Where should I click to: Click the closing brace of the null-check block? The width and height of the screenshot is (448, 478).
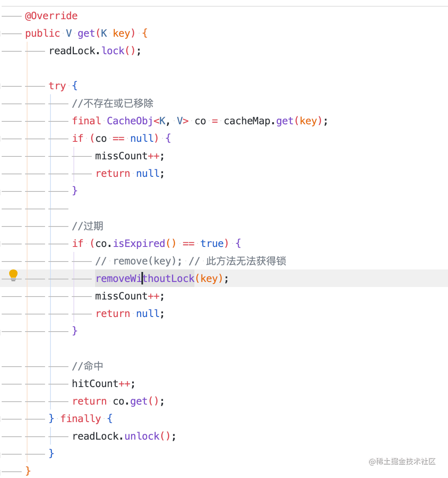coord(75,191)
